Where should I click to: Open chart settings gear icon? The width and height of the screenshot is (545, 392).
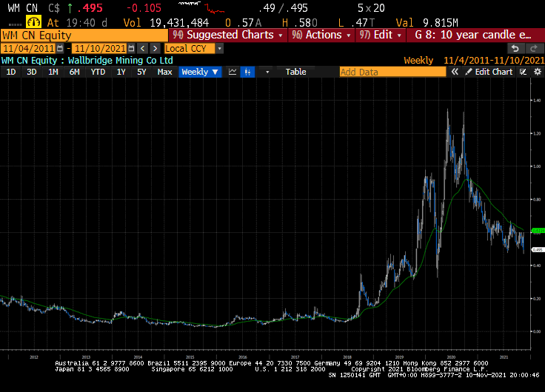pyautogui.click(x=538, y=72)
